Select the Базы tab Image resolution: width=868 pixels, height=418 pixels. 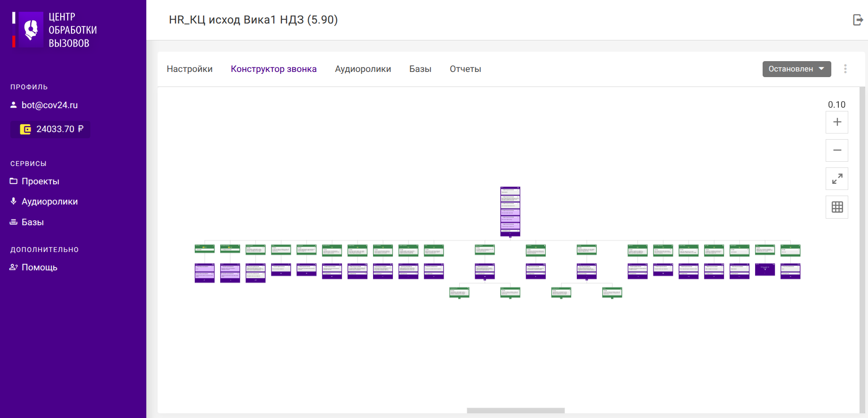[420, 69]
